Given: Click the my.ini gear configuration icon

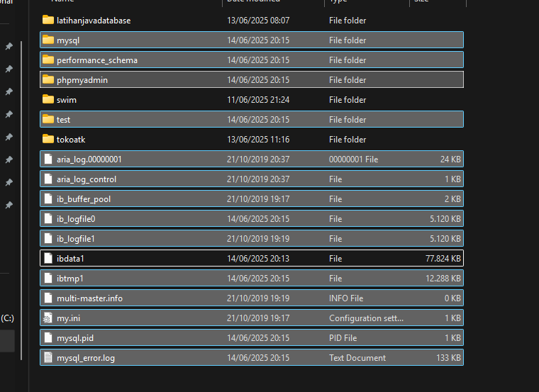Looking at the screenshot, I should 48,318.
